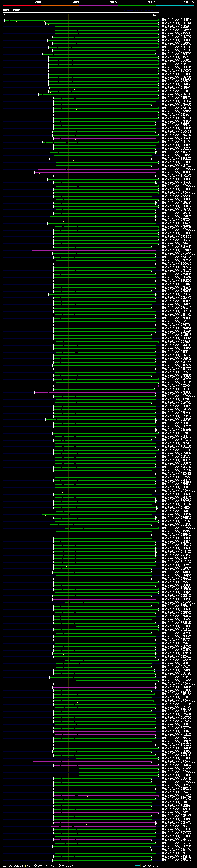Select hit UniRef100_Q09CS3

(x=177, y=294)
